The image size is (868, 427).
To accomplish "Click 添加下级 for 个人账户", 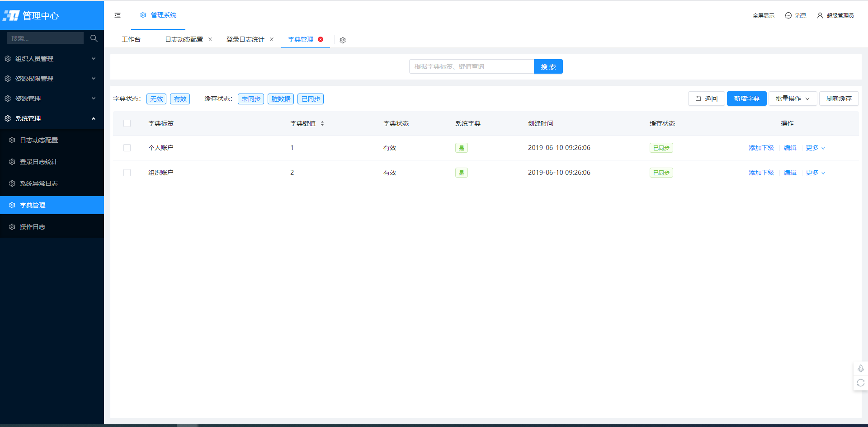I will click(x=761, y=148).
